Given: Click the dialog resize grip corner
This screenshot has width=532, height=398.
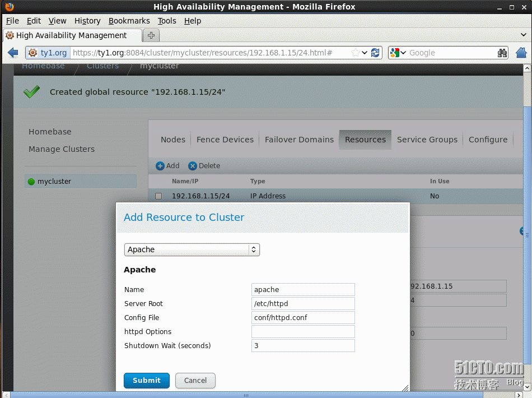Looking at the screenshot, I should [x=405, y=388].
